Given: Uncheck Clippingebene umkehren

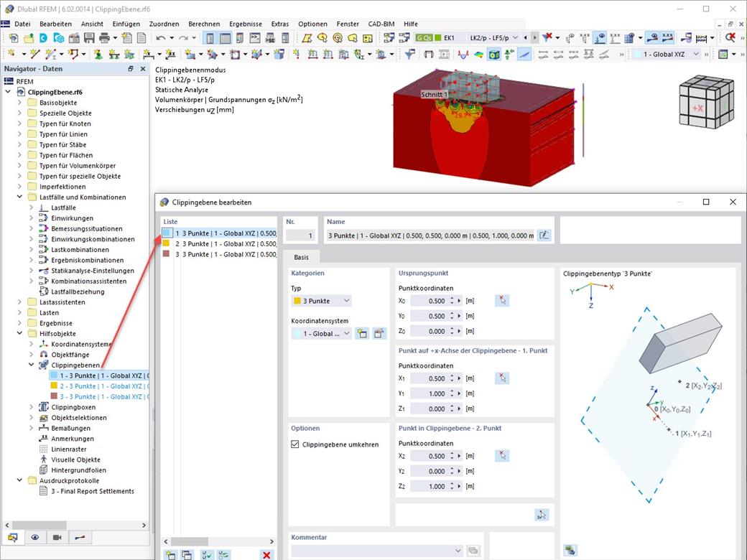Looking at the screenshot, I should pos(295,444).
